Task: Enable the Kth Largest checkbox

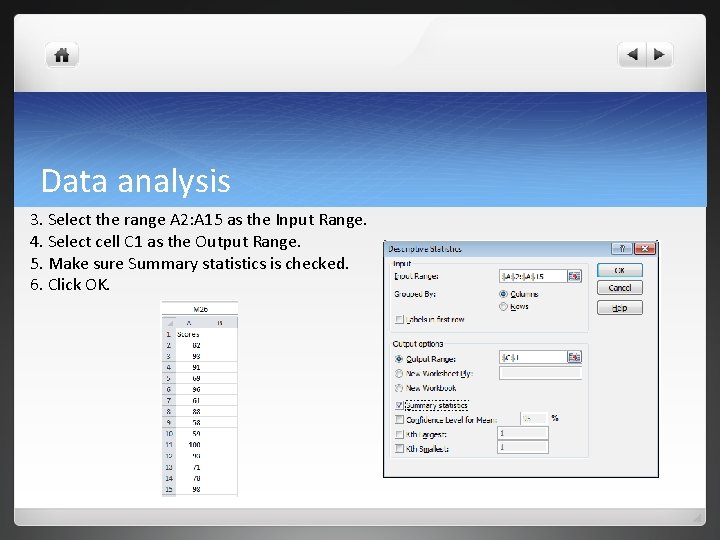Action: point(399,434)
